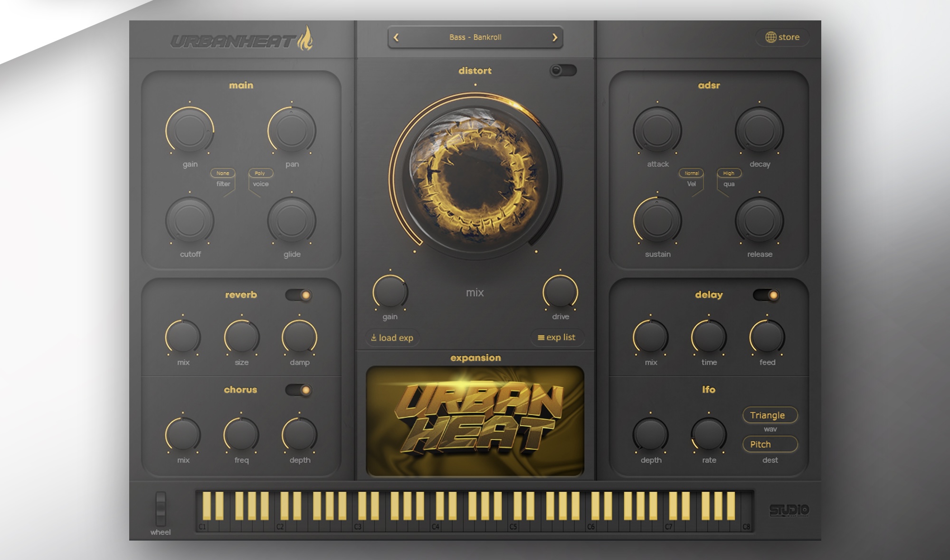
Task: Go to previous preset with left arrow
Action: click(x=396, y=37)
